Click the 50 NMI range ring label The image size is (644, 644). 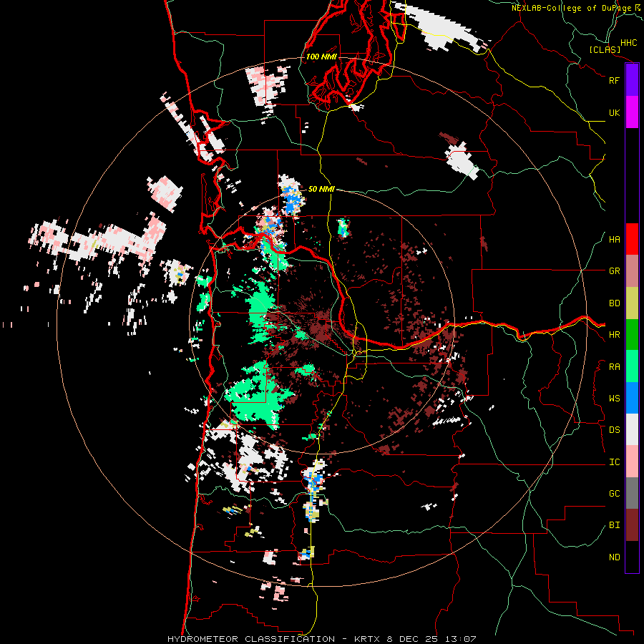[x=321, y=189]
